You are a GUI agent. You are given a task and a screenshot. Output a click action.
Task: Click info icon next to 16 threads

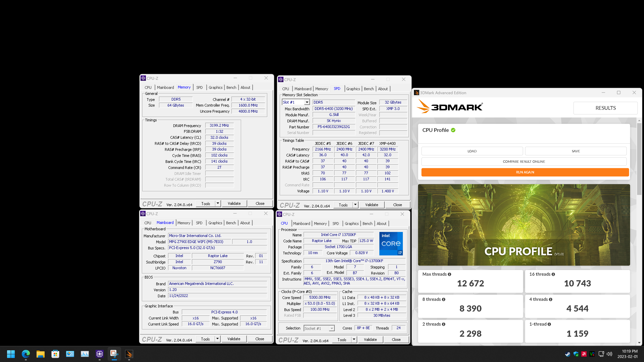[553, 274]
